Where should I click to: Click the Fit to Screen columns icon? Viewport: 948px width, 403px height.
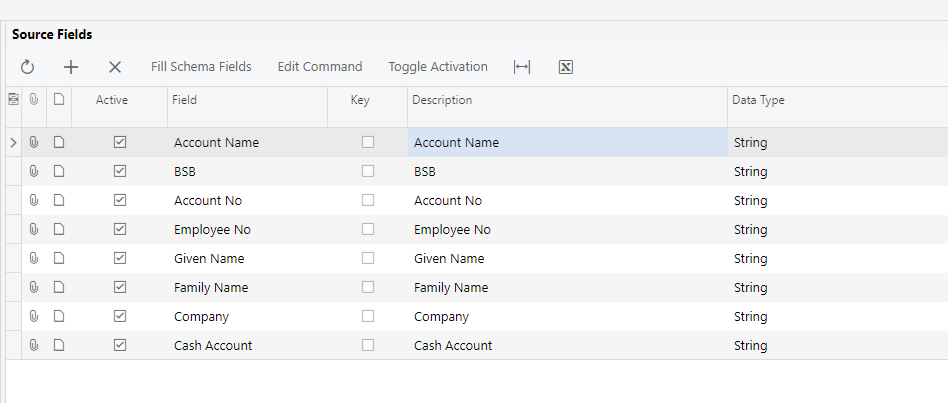click(x=522, y=67)
